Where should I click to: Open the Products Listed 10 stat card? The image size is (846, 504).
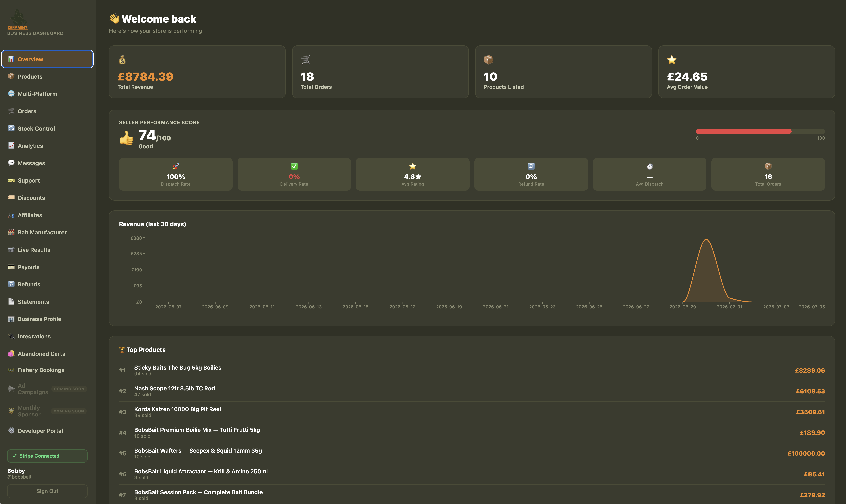563,72
